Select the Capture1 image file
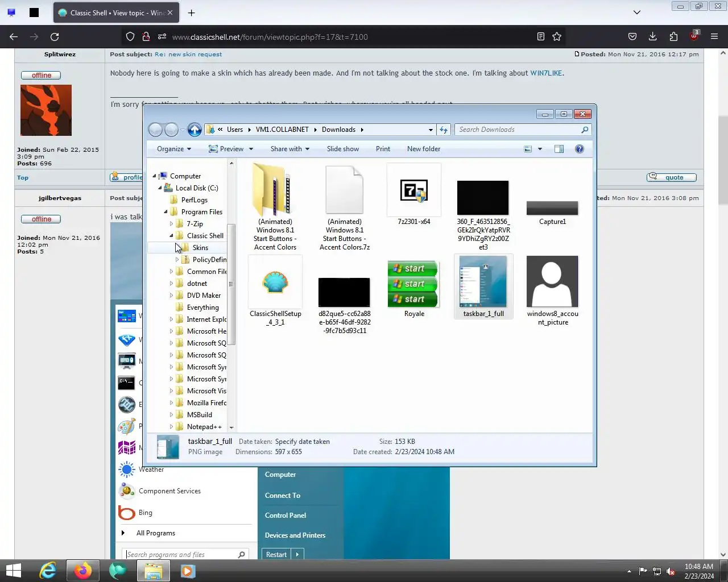 552,212
